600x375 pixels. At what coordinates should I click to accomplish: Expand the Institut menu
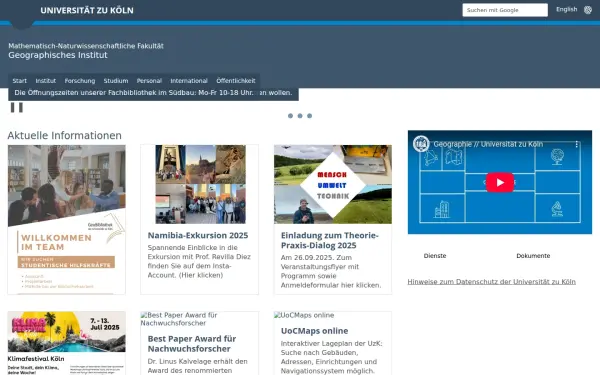[46, 81]
